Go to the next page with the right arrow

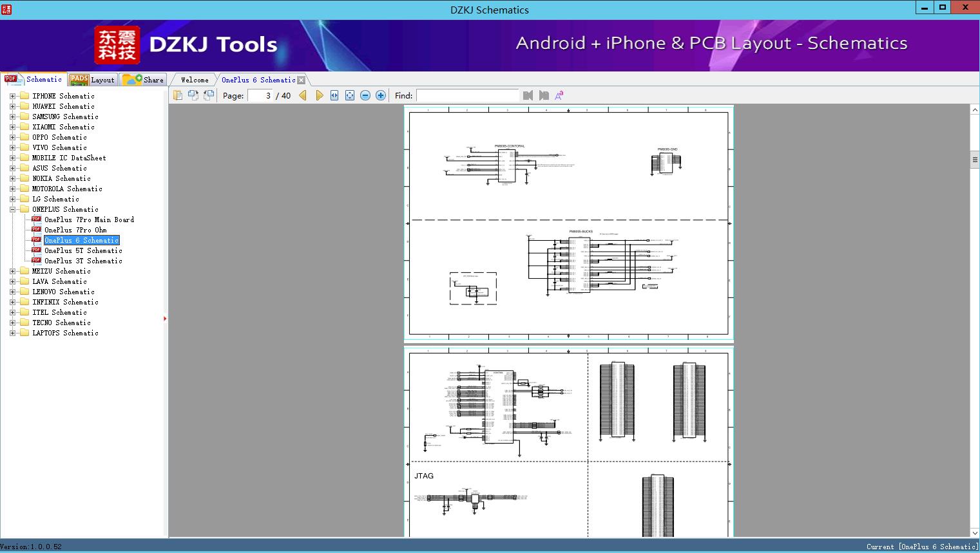[319, 95]
